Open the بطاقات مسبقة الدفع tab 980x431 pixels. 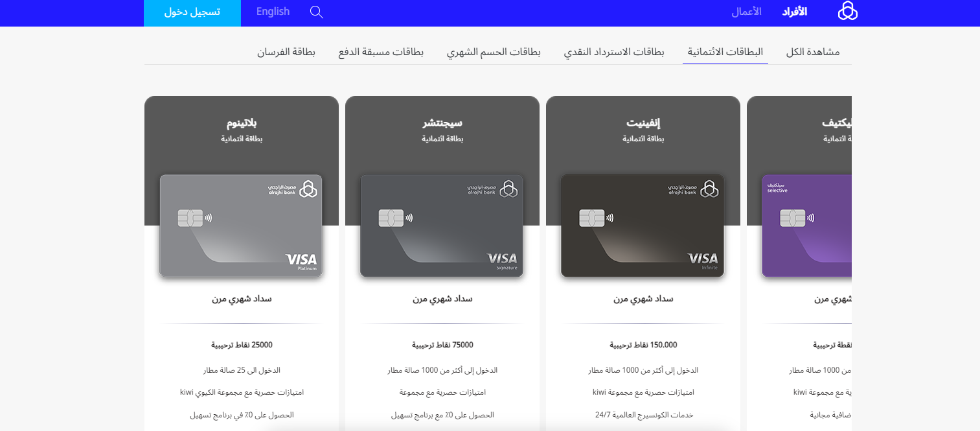[381, 52]
